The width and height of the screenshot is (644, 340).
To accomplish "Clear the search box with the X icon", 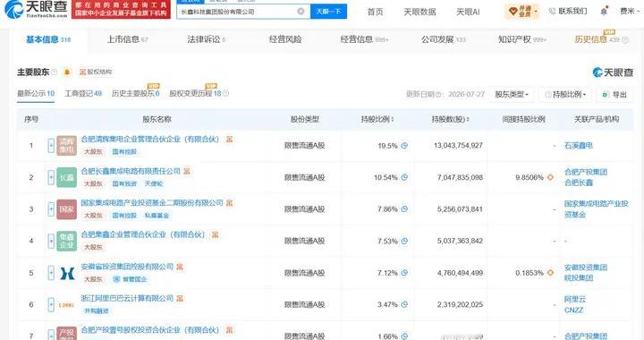I will [301, 12].
